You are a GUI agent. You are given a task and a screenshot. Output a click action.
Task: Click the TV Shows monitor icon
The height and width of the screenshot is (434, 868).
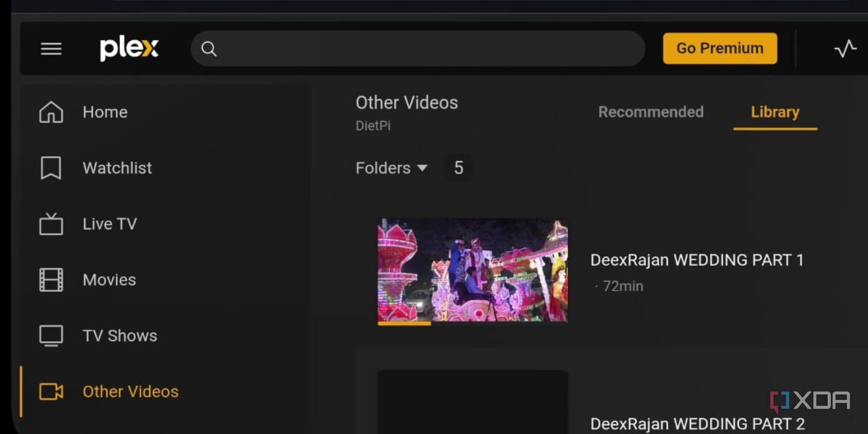51,336
